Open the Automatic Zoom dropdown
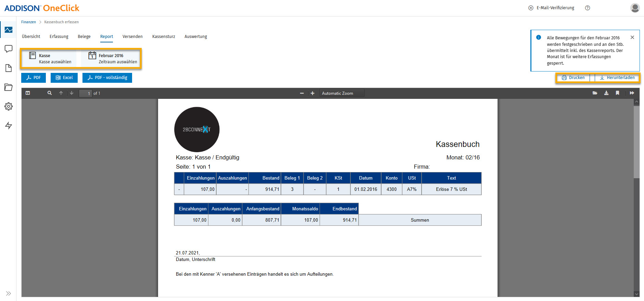644x301 pixels. point(342,93)
